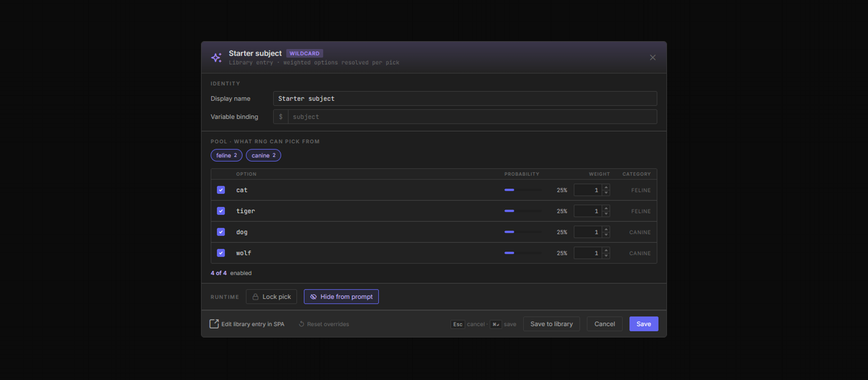Click the CANINE category of wolf row
The width and height of the screenshot is (868, 380).
coord(640,253)
